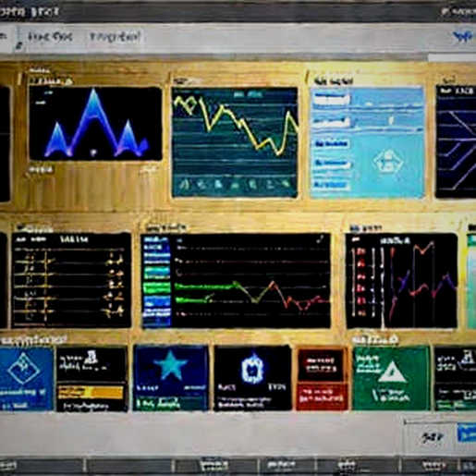
Task: Click the green line in the center chart
Action: [206, 287]
